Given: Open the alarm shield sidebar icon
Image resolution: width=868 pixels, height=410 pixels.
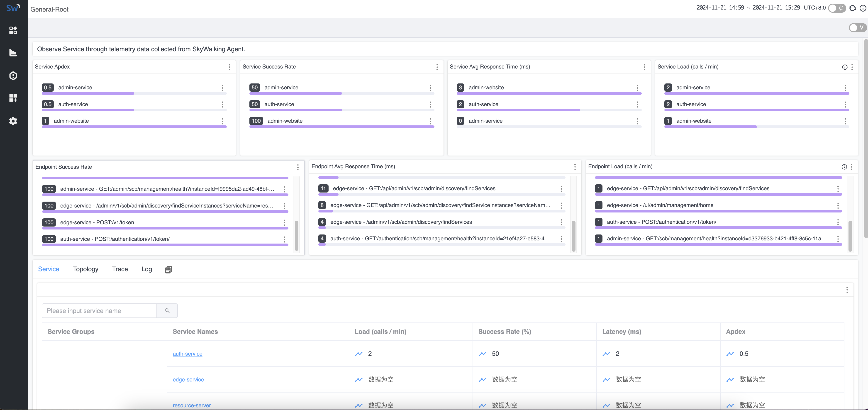Looking at the screenshot, I should [13, 76].
